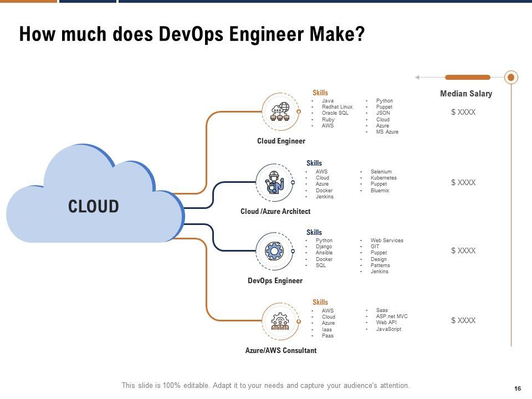The image size is (532, 399).
Task: Click the orange horizontal salary bar at top
Action: coord(468,77)
